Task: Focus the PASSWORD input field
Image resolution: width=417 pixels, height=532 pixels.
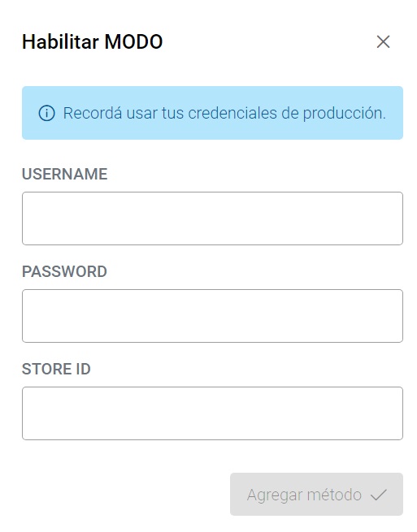Action: (213, 316)
